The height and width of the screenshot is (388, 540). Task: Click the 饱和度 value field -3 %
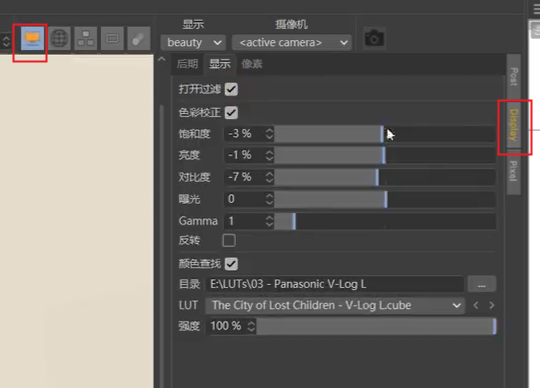click(245, 134)
